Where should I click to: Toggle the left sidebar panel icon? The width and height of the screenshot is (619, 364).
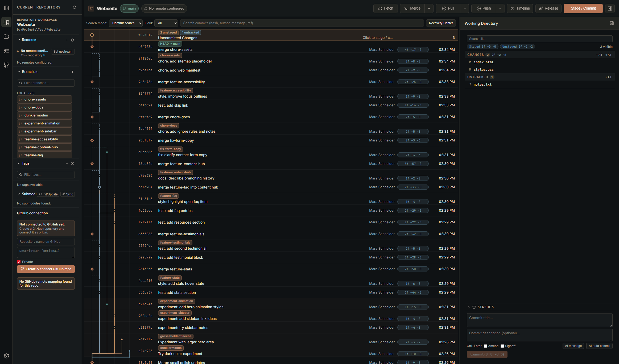click(x=6, y=8)
